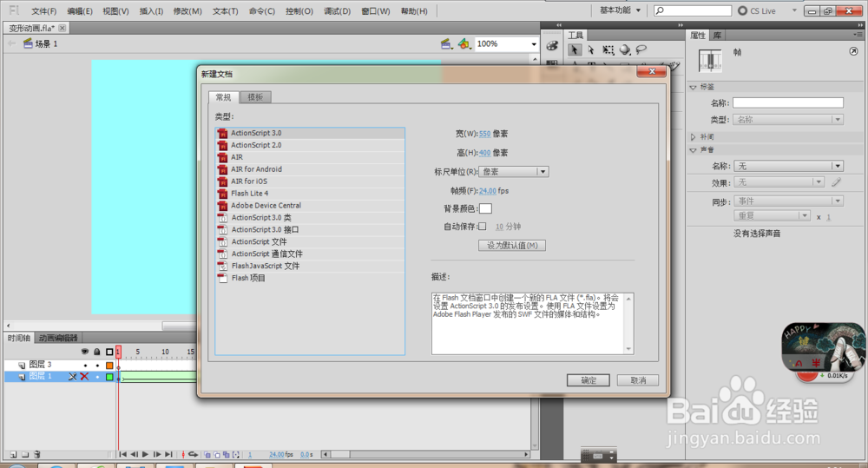868x468 pixels.
Task: Open the 背景颜色 white color swatch
Action: pos(485,208)
